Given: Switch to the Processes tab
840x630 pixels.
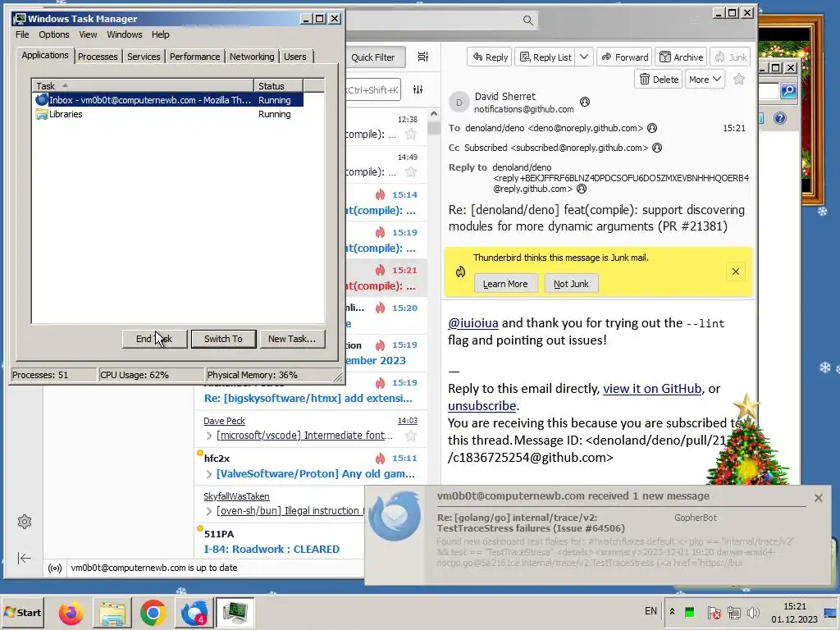Looking at the screenshot, I should pos(98,57).
